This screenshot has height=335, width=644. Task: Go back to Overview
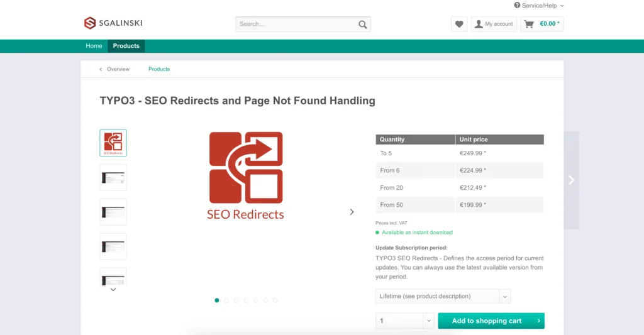pyautogui.click(x=114, y=69)
